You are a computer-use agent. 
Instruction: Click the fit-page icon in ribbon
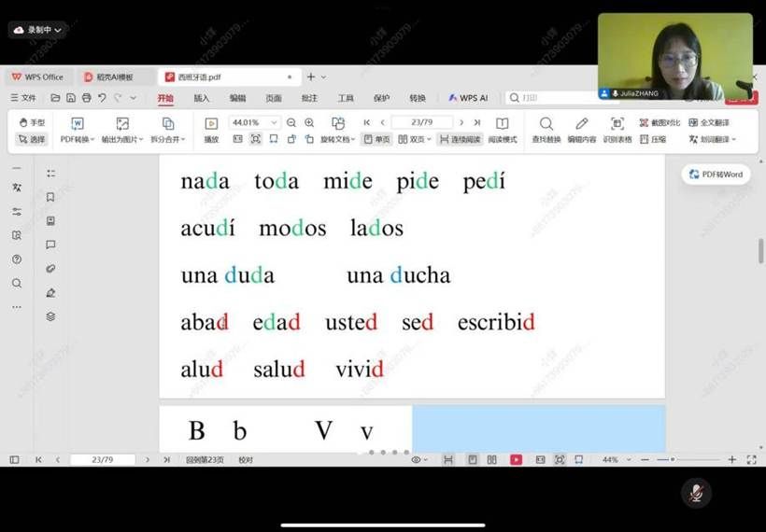(x=256, y=139)
